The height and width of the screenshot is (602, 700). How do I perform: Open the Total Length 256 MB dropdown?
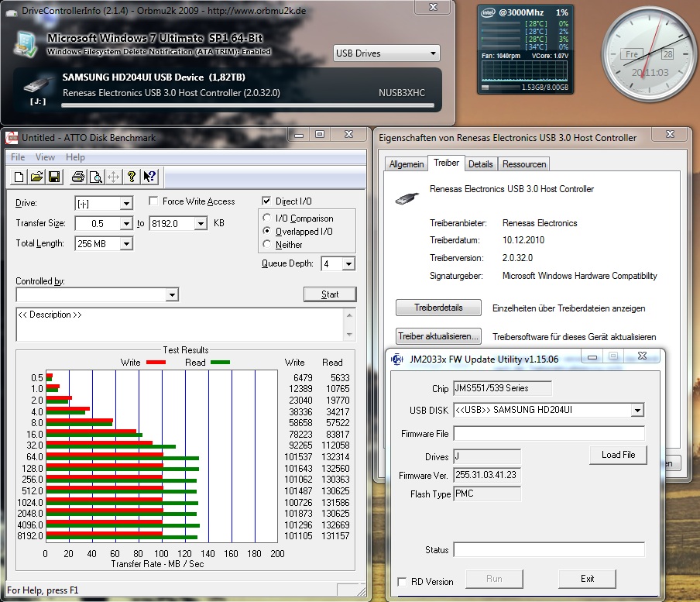tap(126, 244)
